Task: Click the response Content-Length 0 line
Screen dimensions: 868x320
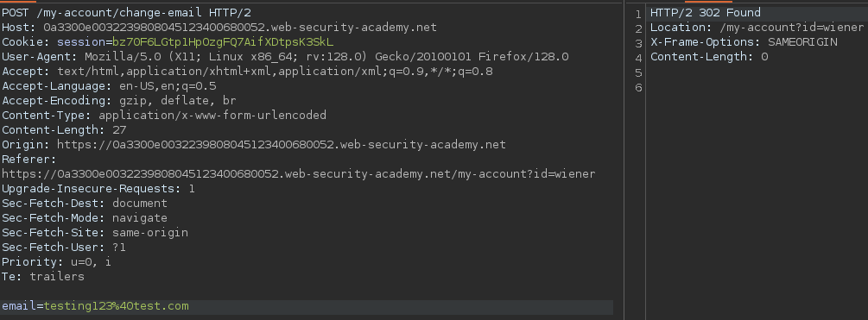Action: pos(708,56)
